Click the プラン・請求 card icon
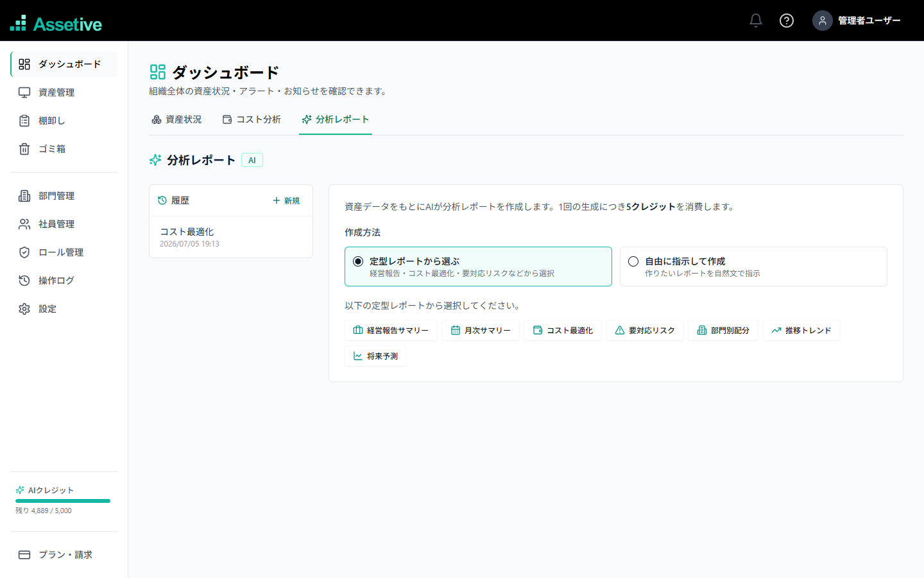 (x=24, y=555)
